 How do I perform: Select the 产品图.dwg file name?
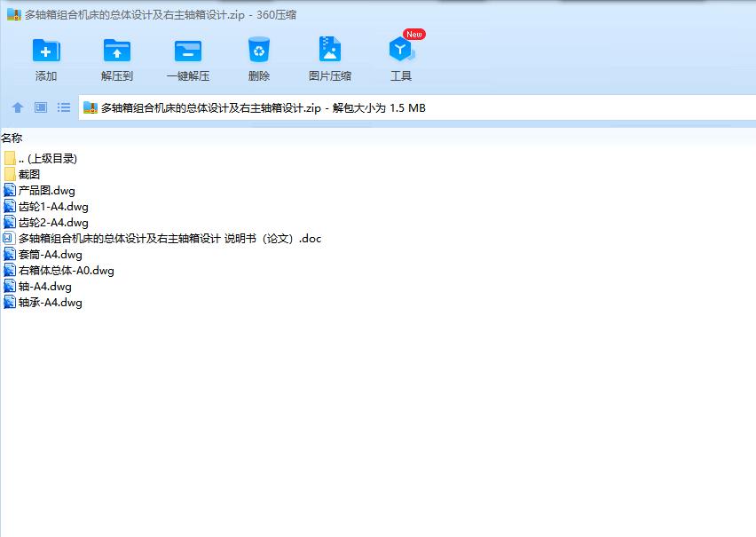47,191
